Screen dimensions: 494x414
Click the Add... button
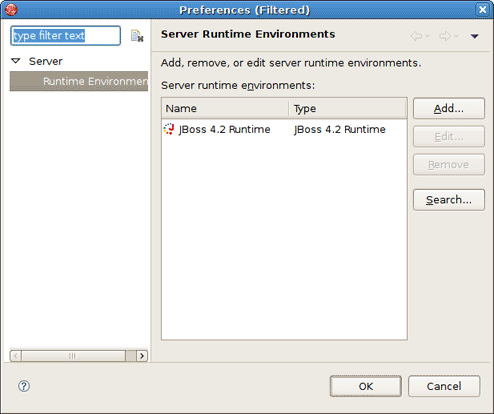tap(449, 108)
